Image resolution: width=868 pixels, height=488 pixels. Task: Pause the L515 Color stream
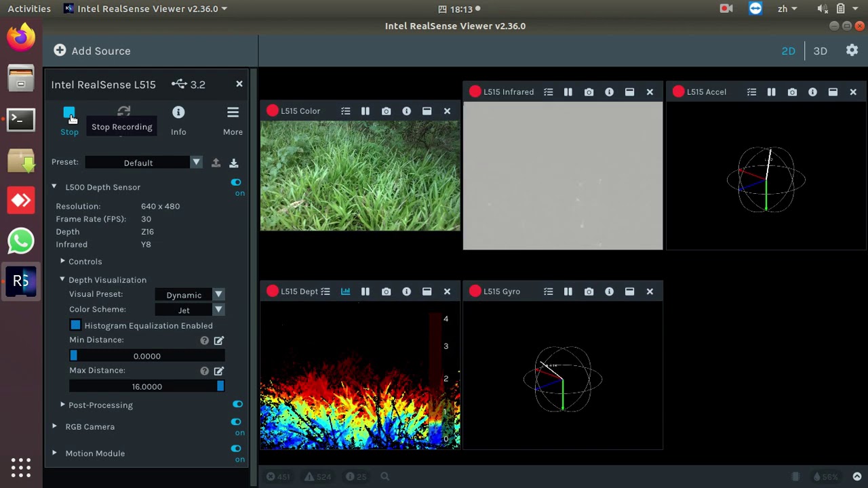(366, 111)
